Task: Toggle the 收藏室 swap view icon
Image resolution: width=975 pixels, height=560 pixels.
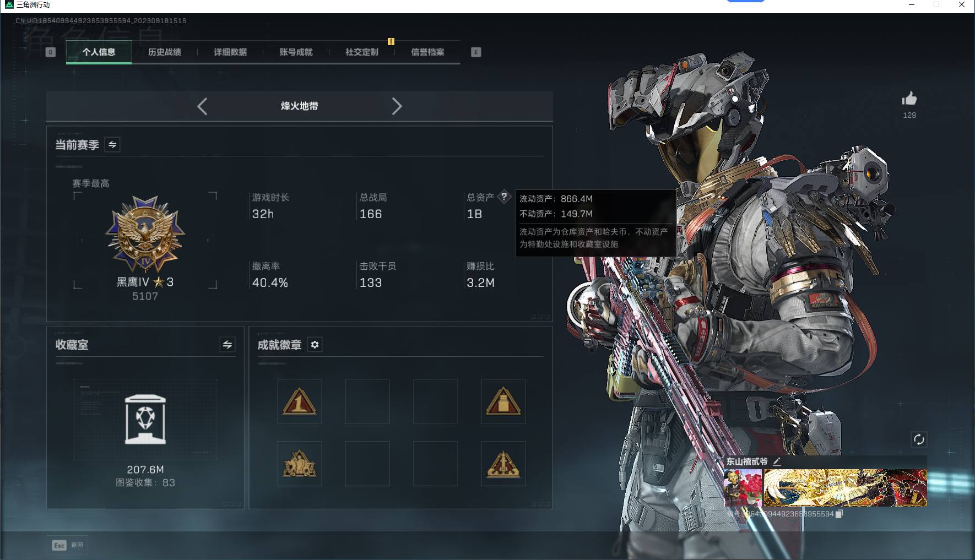Action: [227, 345]
